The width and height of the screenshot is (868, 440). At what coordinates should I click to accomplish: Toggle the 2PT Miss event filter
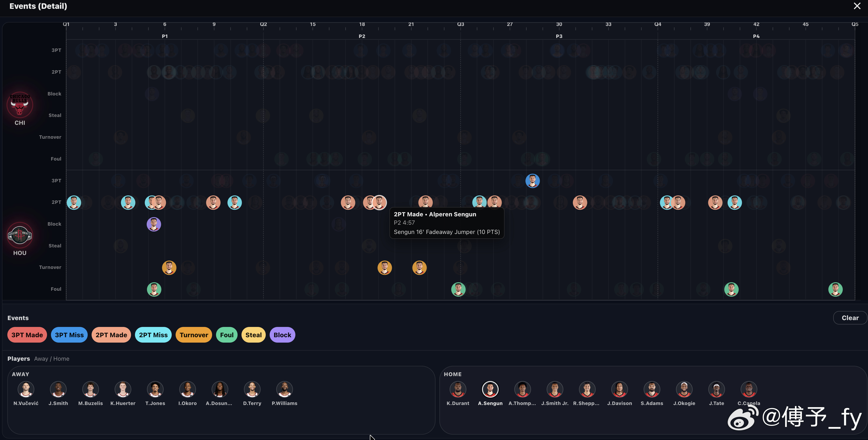(x=153, y=335)
